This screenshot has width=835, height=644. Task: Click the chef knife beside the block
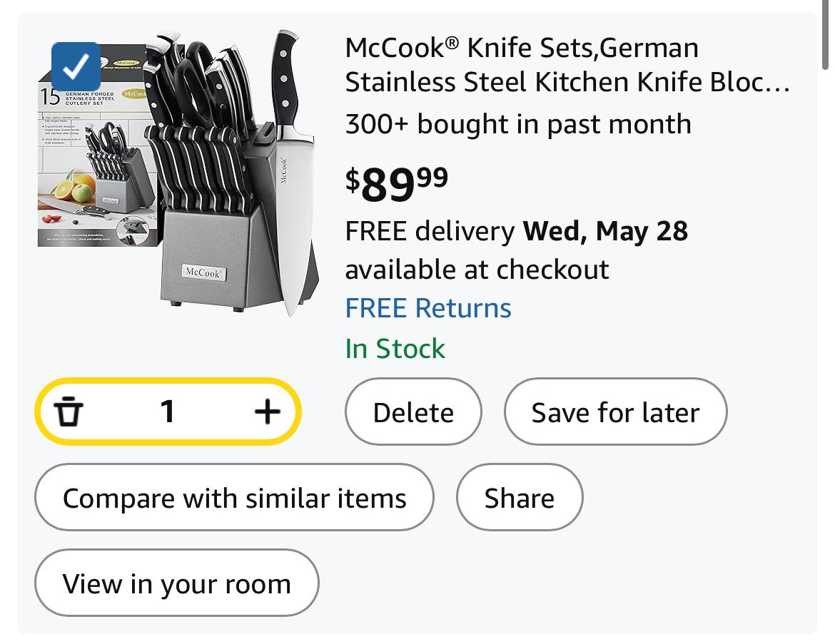pyautogui.click(x=290, y=173)
